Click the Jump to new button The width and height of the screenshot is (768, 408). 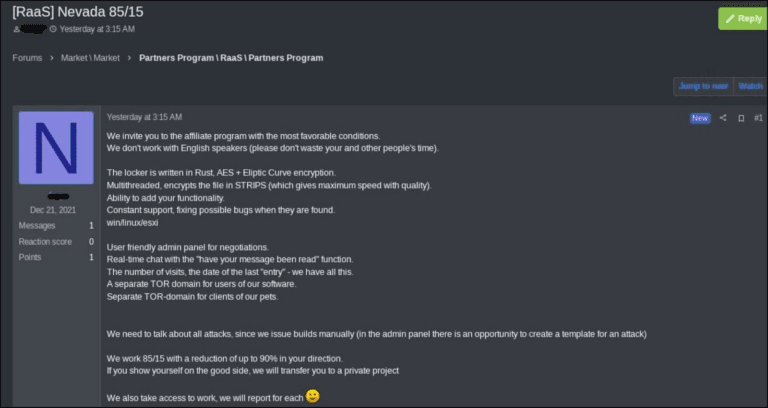703,86
